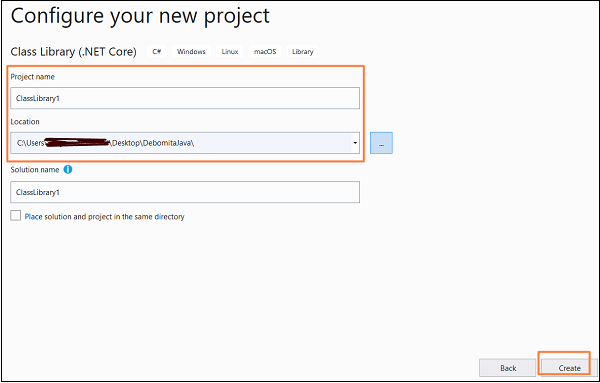Go Back to the previous step
600x383 pixels.
pos(507,368)
